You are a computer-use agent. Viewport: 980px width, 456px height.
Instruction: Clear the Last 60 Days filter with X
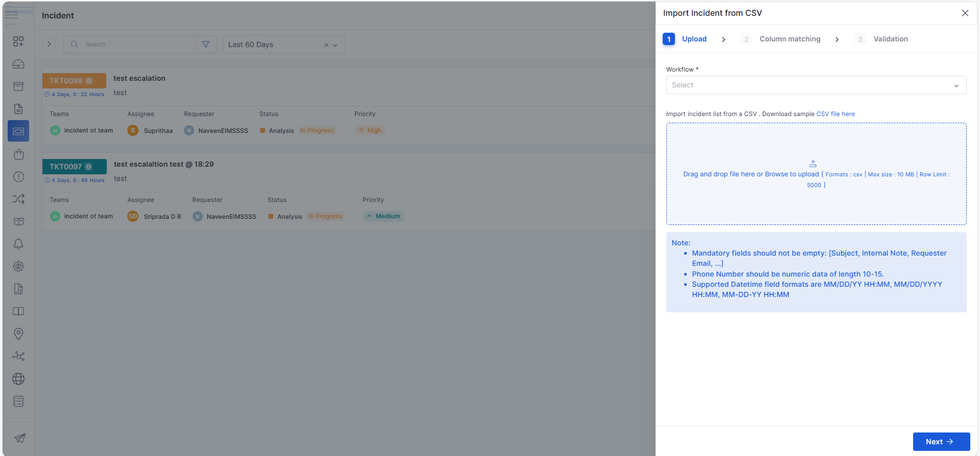[x=326, y=45]
